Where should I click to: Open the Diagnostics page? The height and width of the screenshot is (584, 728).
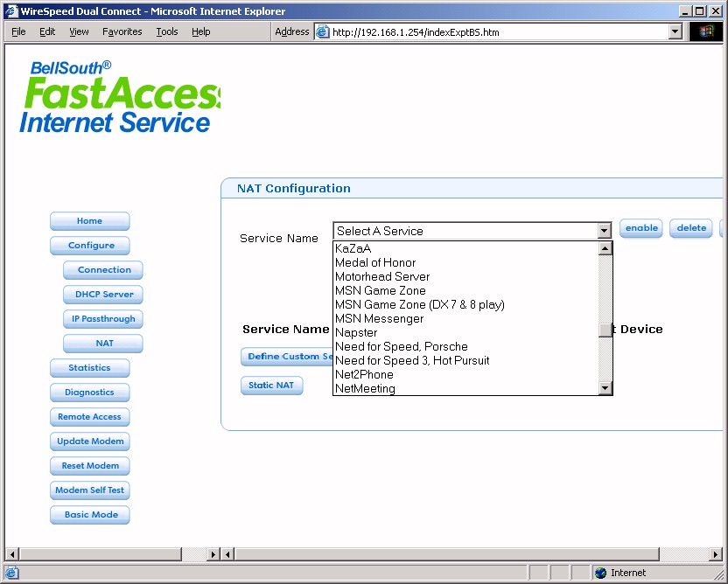point(89,393)
